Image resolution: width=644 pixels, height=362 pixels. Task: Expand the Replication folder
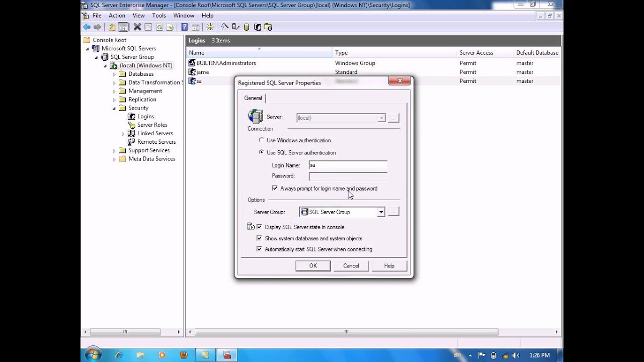[x=114, y=100]
